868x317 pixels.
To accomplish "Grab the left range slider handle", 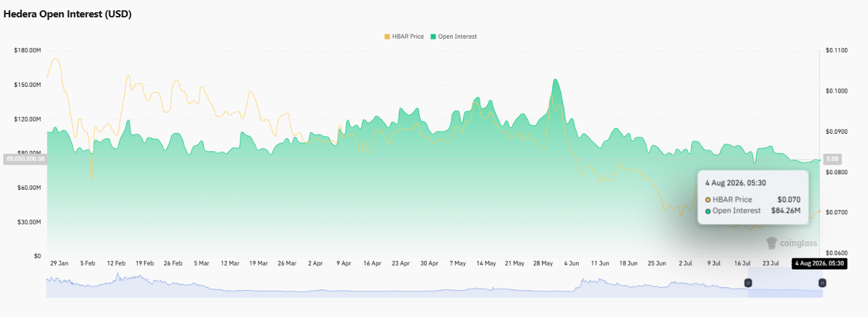I will (748, 283).
